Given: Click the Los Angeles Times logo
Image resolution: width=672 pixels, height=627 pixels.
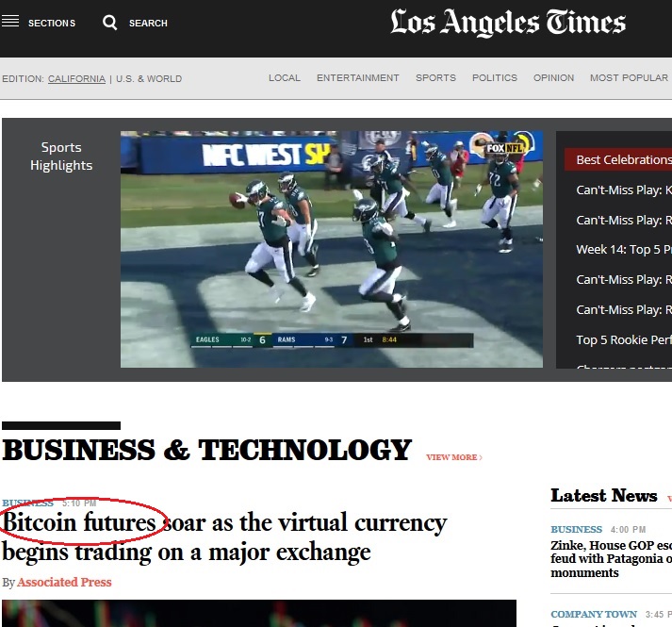Looking at the screenshot, I should coord(507,24).
